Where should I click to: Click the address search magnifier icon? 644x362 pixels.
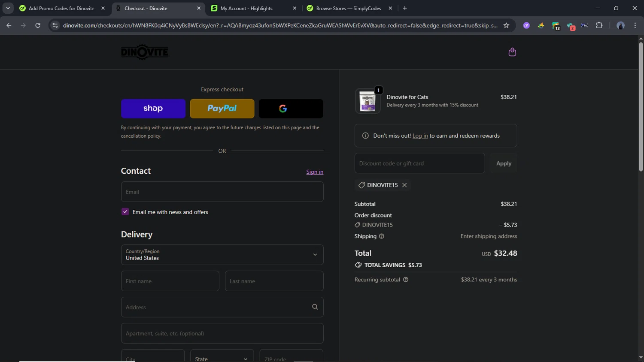[315, 307]
